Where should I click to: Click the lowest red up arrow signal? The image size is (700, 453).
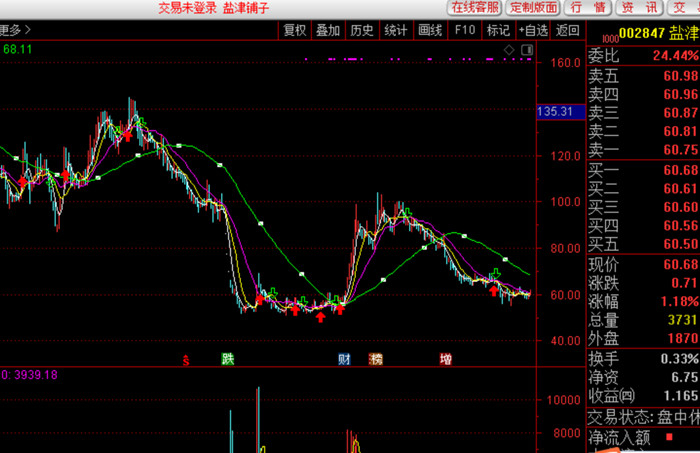(320, 317)
